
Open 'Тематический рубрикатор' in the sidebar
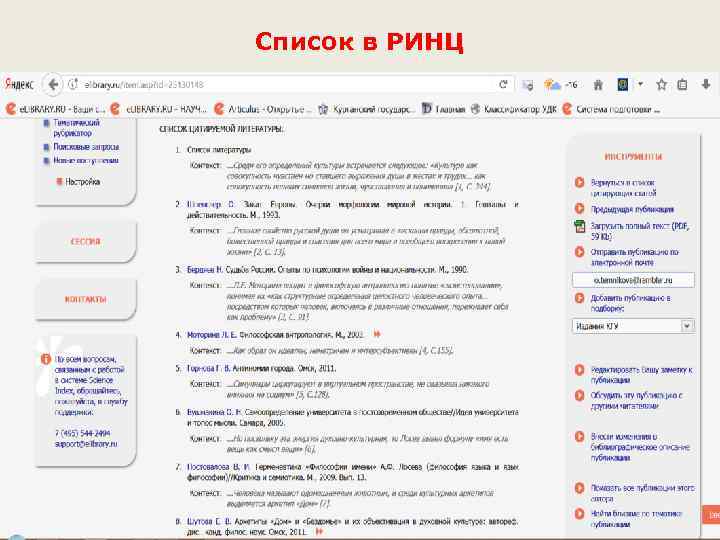pyautogui.click(x=75, y=128)
